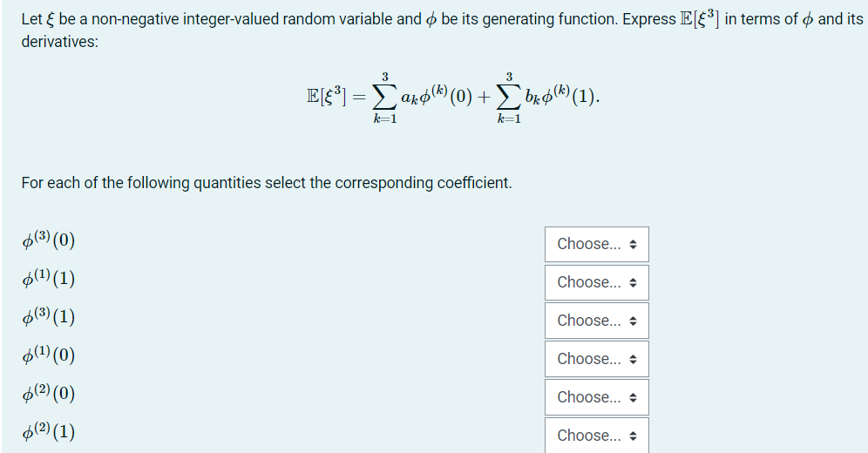The height and width of the screenshot is (453, 868).
Task: Open the Choose dropdown for φ⁽²⁾(0)
Action: point(597,397)
